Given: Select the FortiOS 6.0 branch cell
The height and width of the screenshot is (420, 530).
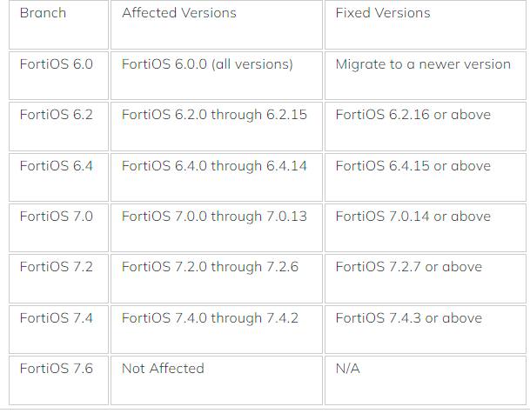Looking at the screenshot, I should click(x=58, y=76).
